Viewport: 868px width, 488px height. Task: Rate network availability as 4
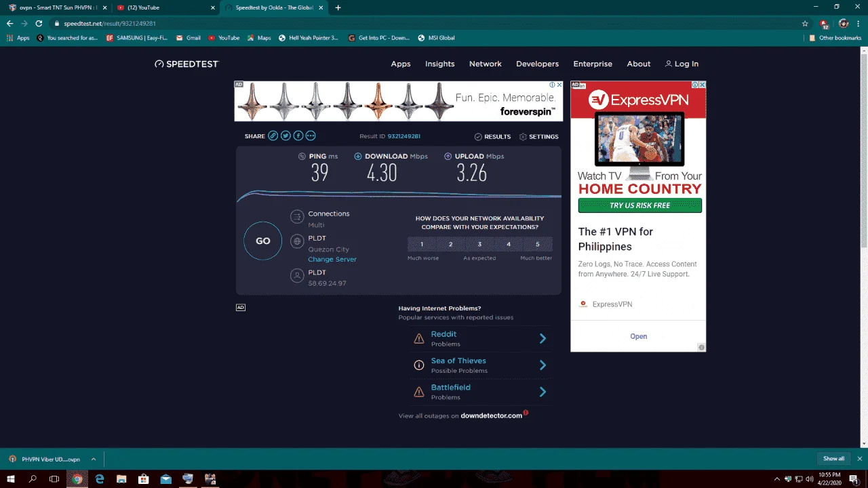[x=509, y=244]
